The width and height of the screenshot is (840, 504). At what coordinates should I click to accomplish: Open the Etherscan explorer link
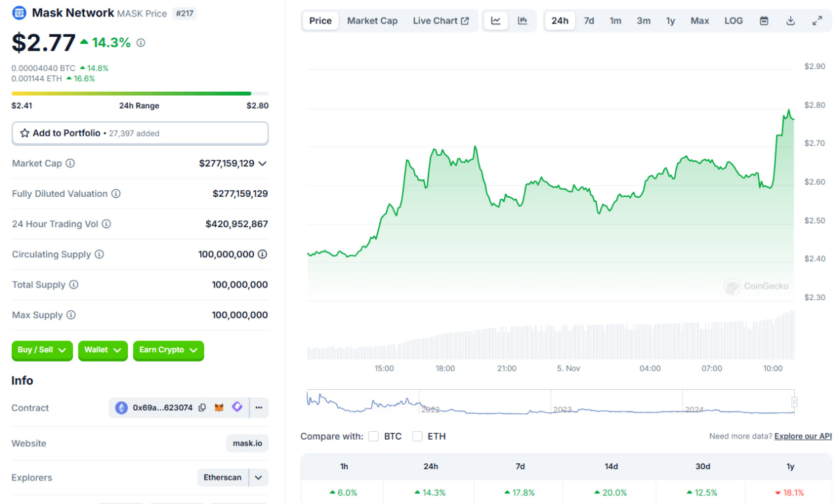[x=222, y=478]
